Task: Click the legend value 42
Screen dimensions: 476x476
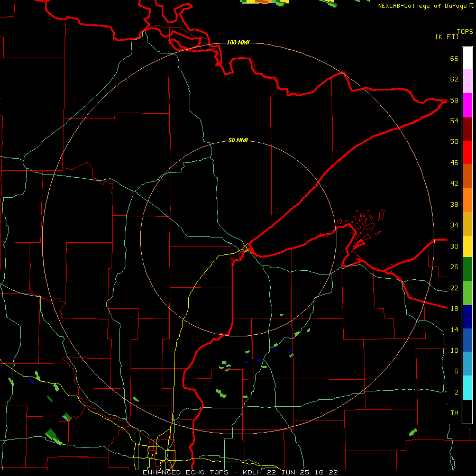Action: [454, 184]
